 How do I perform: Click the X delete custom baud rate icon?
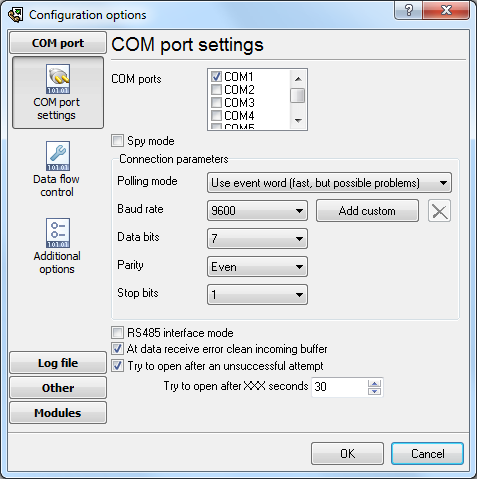pyautogui.click(x=439, y=211)
